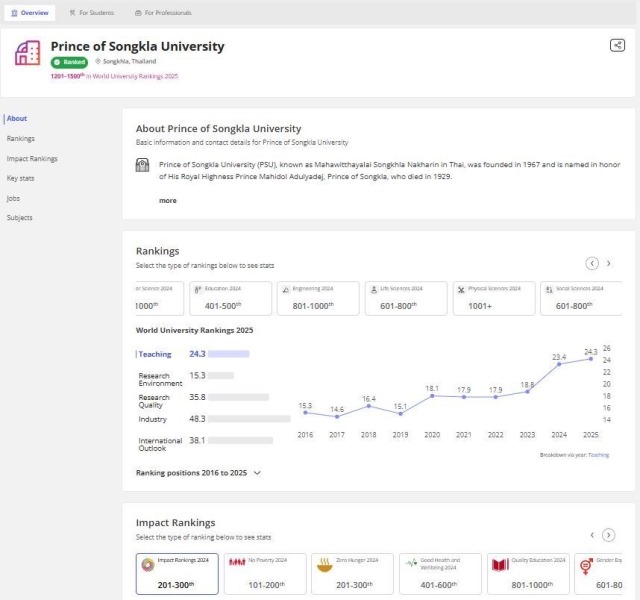
Task: Click the Industry 48.3 score bar
Action: tap(249, 419)
